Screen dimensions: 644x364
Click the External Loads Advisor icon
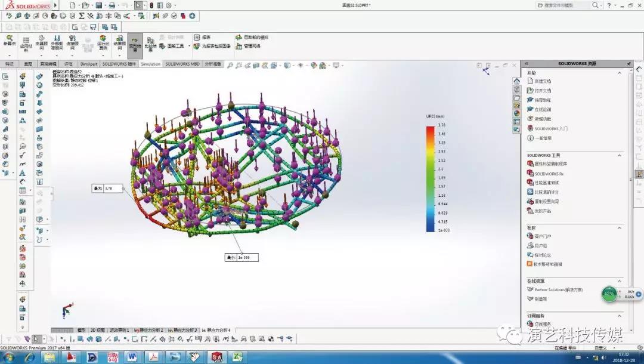tap(57, 43)
